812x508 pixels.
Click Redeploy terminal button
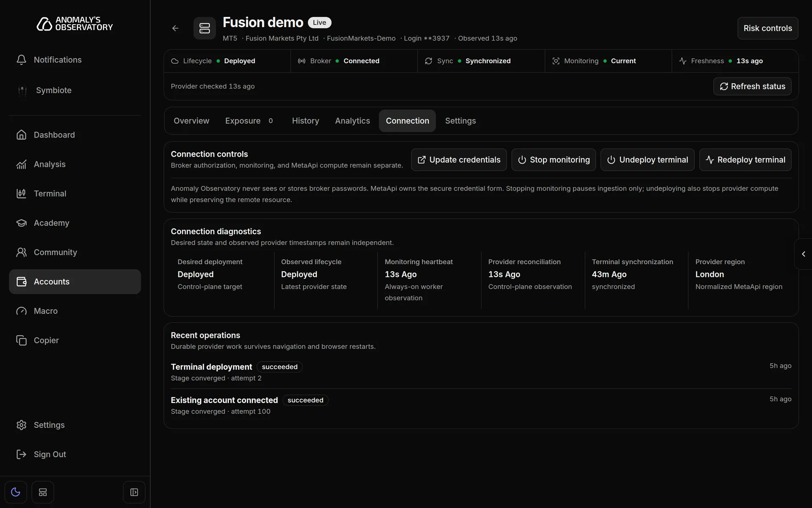click(745, 160)
